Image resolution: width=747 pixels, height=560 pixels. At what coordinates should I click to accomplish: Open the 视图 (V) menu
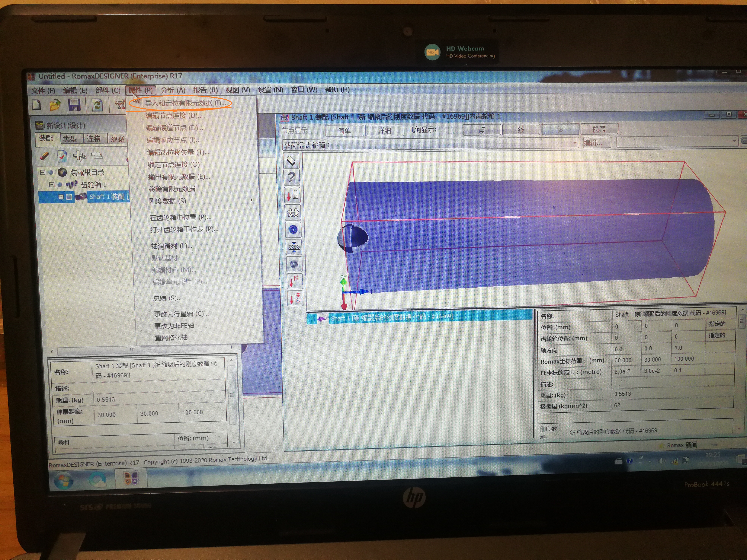[238, 90]
